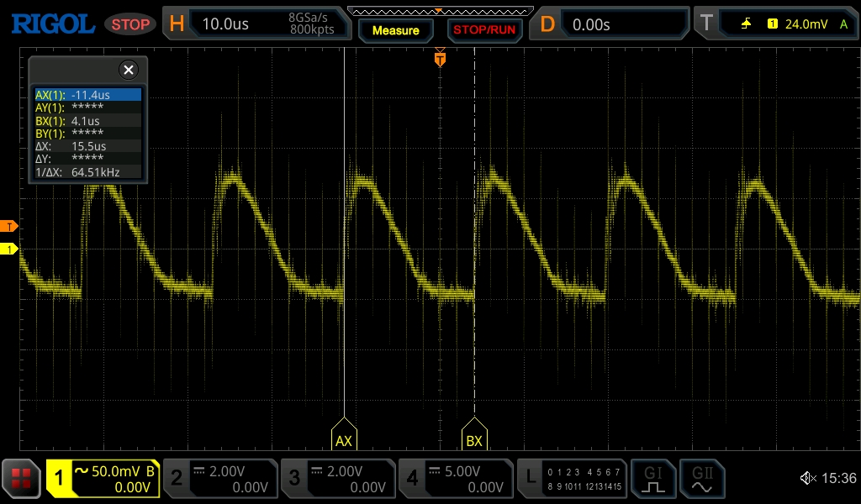Click the T trigger label
861x504 pixels.
(x=706, y=24)
